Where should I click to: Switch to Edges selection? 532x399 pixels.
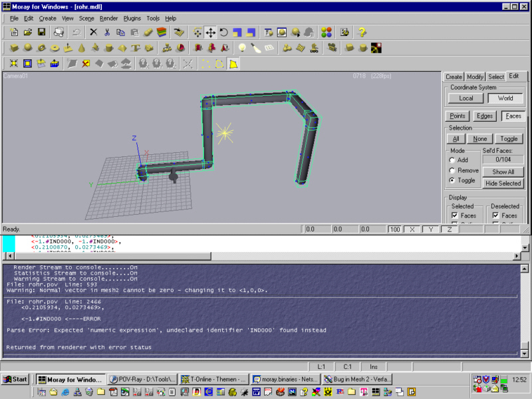point(485,116)
